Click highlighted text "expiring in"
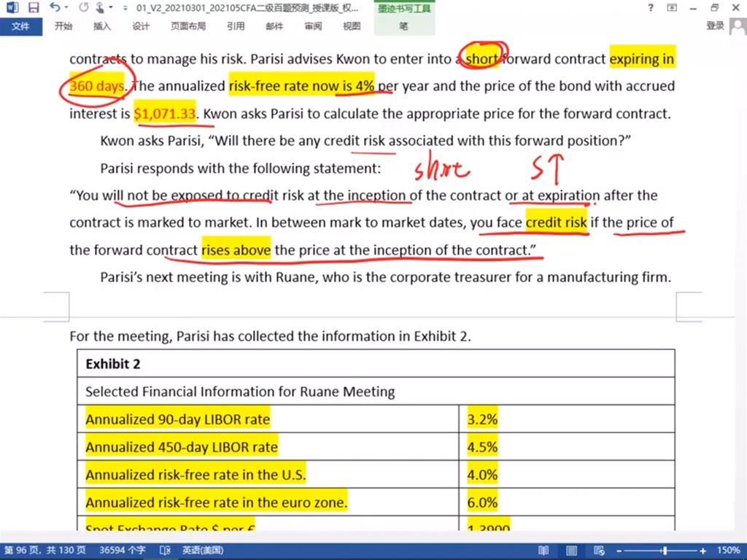The image size is (747, 560). tap(642, 59)
